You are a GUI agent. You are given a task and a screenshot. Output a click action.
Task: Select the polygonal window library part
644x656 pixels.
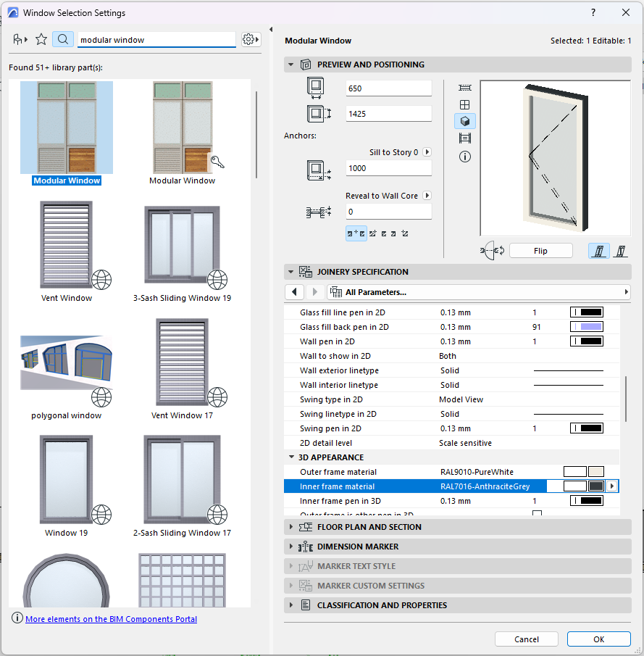coord(67,362)
